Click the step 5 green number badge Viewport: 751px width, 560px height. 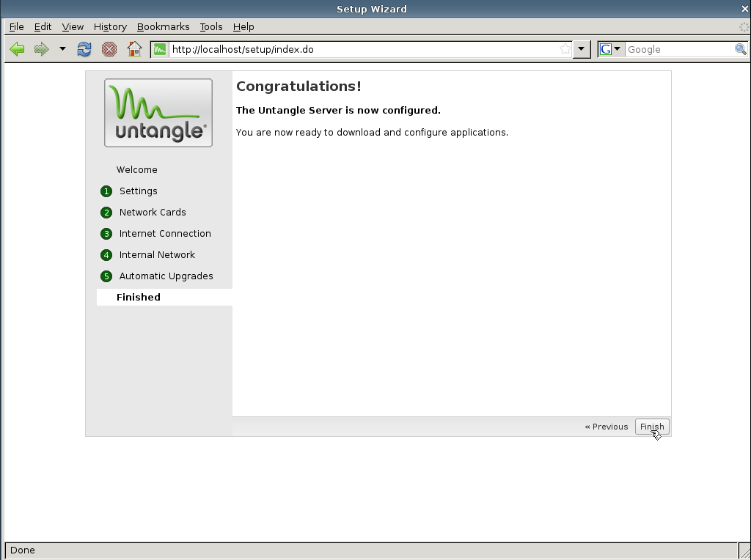[x=106, y=276]
